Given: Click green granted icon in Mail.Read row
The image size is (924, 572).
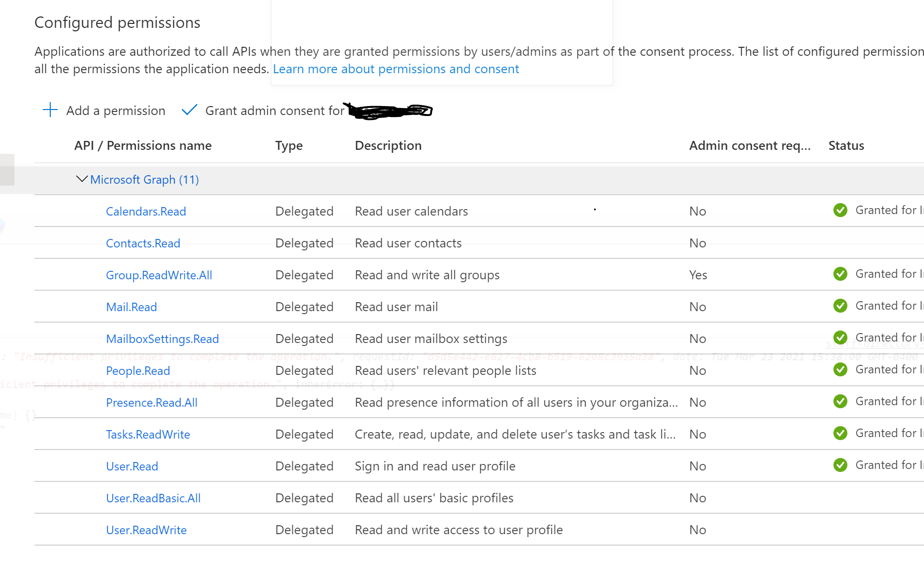Looking at the screenshot, I should pyautogui.click(x=840, y=306).
